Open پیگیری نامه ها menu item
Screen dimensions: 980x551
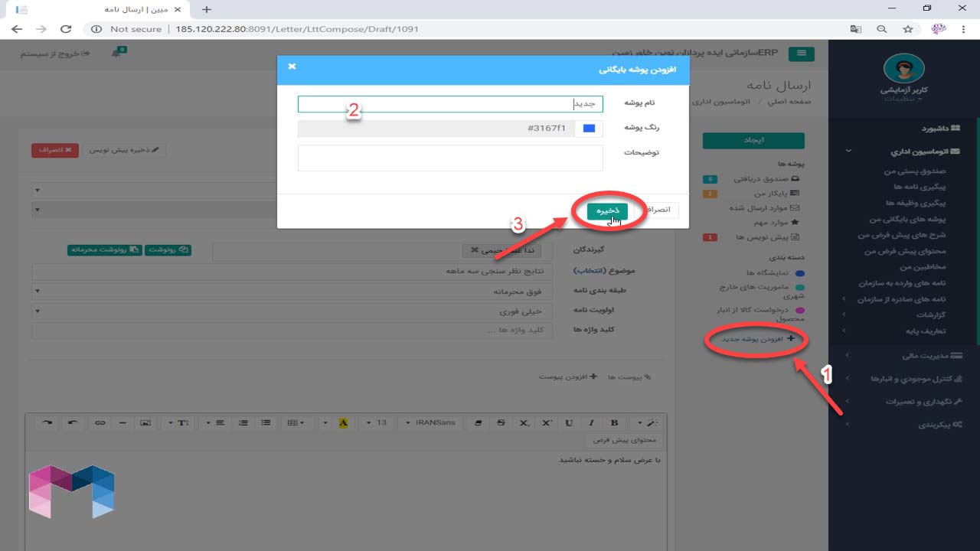tap(920, 187)
